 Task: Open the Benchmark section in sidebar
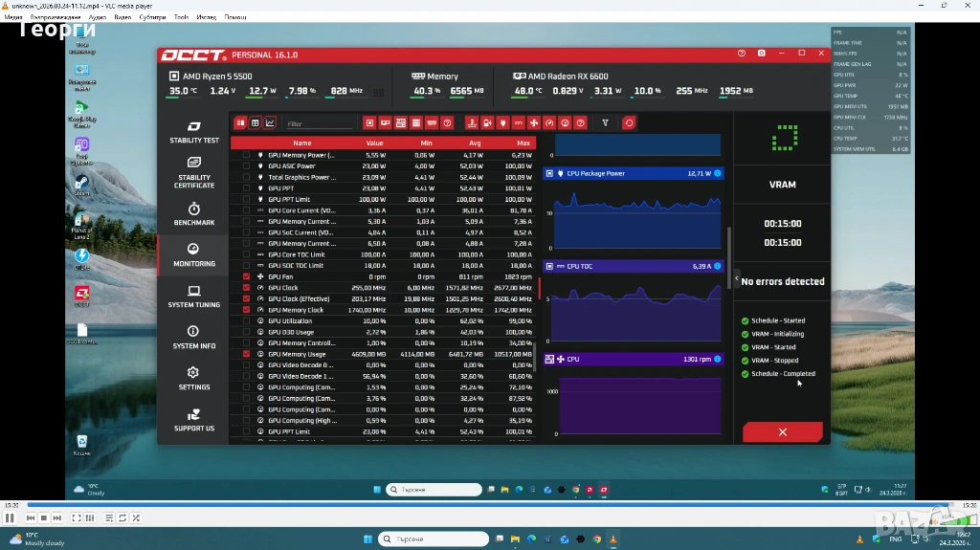pyautogui.click(x=194, y=214)
